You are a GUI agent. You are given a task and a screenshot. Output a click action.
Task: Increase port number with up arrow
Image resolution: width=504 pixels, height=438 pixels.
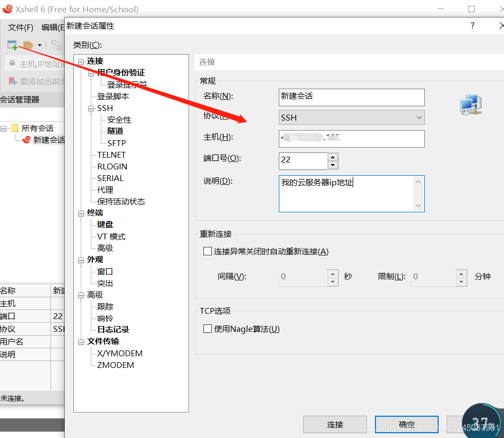(x=332, y=157)
